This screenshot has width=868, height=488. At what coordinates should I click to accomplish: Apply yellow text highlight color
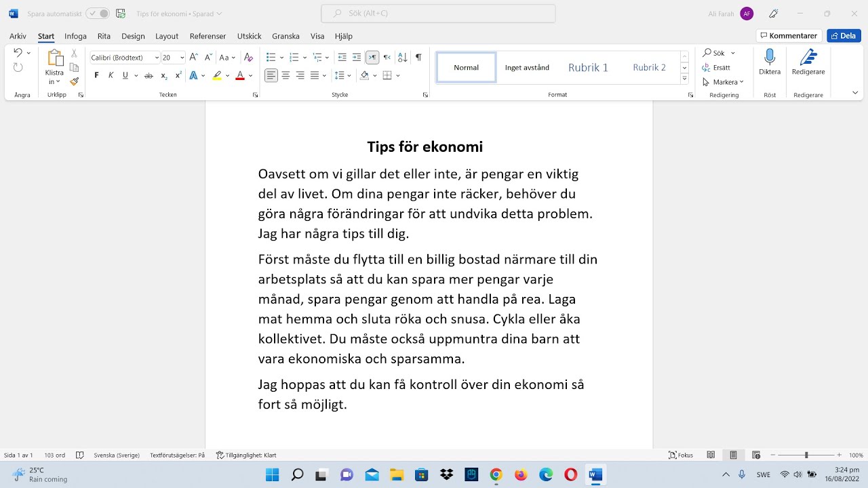[x=217, y=76]
